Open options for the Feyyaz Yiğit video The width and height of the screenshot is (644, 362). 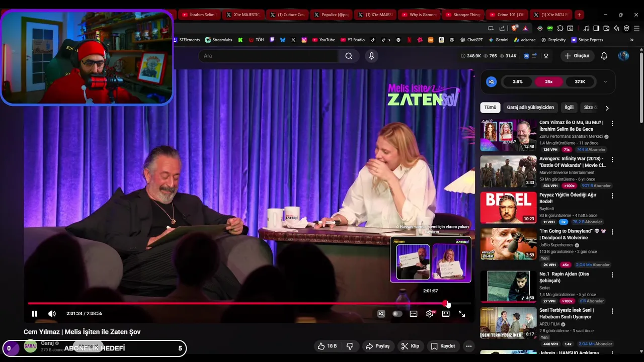[x=612, y=196]
